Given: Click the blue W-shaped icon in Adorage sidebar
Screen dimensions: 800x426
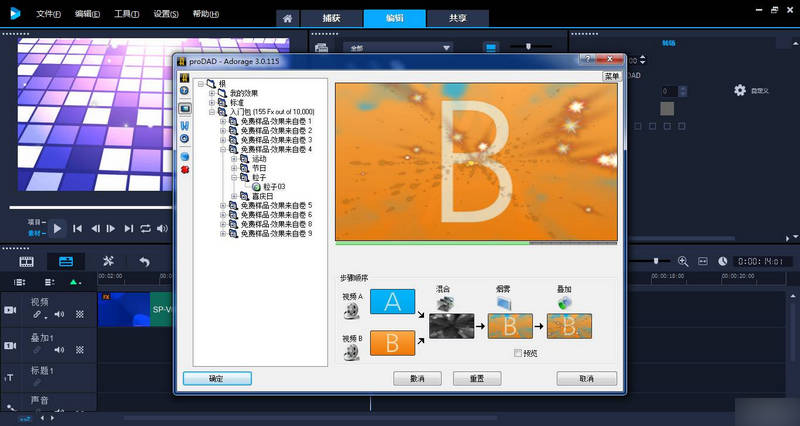Looking at the screenshot, I should point(185,126).
